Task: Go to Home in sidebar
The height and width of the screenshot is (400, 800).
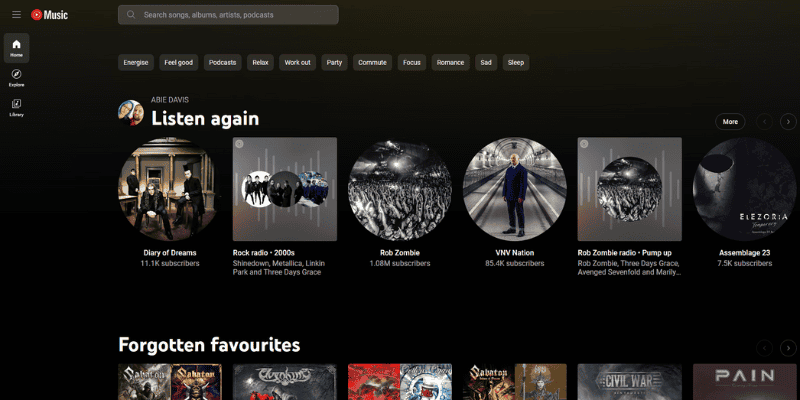Action: 16,48
